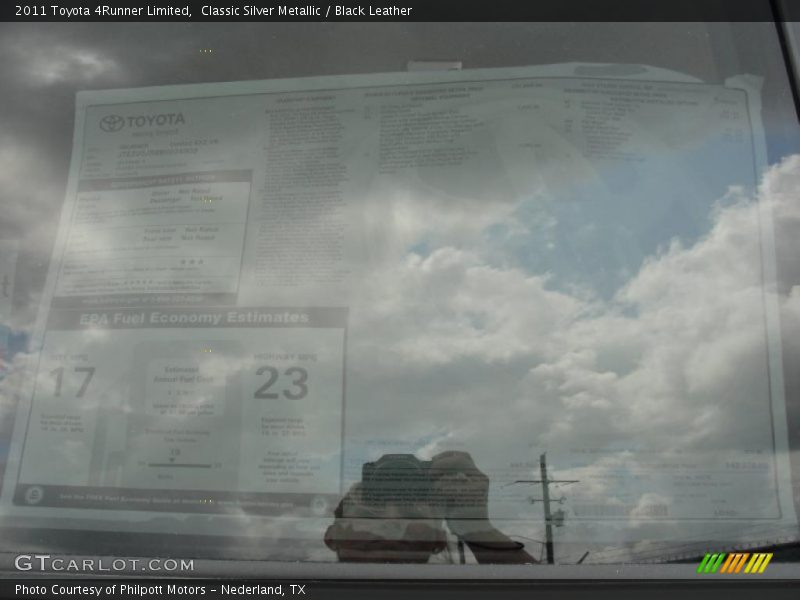
Task: Click the highway MPG value "23"
Action: pyautogui.click(x=281, y=383)
